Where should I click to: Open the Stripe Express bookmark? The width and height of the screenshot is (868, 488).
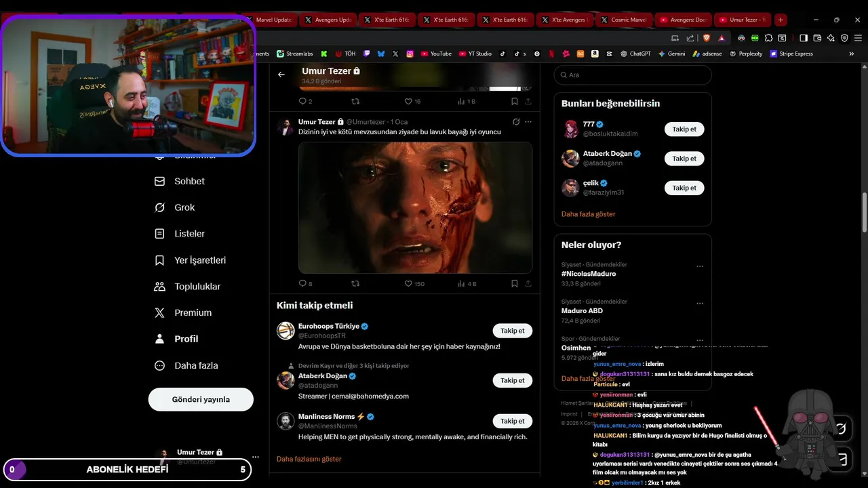[791, 54]
